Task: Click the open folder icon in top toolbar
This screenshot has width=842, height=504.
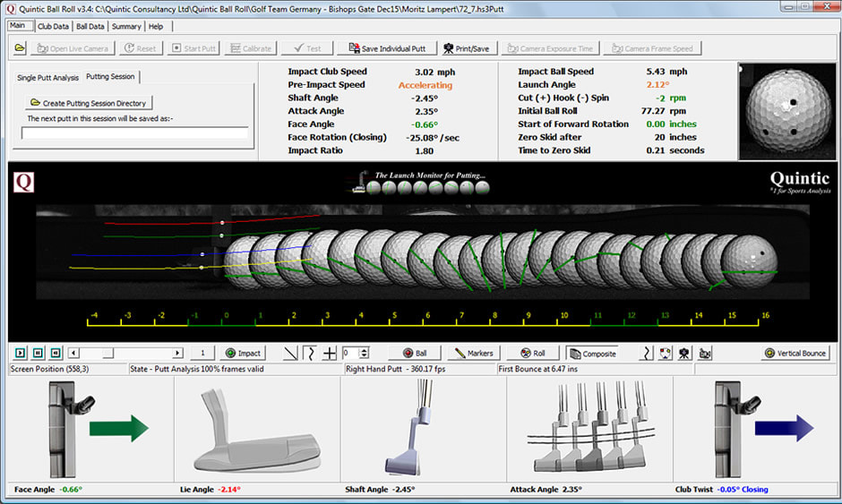Action: tap(20, 48)
